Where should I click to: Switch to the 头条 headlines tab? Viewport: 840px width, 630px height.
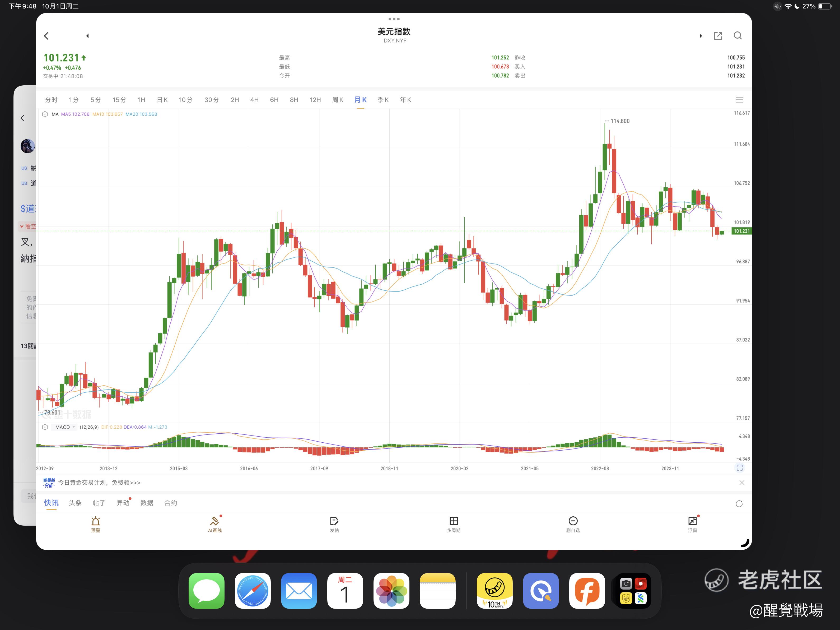tap(75, 503)
